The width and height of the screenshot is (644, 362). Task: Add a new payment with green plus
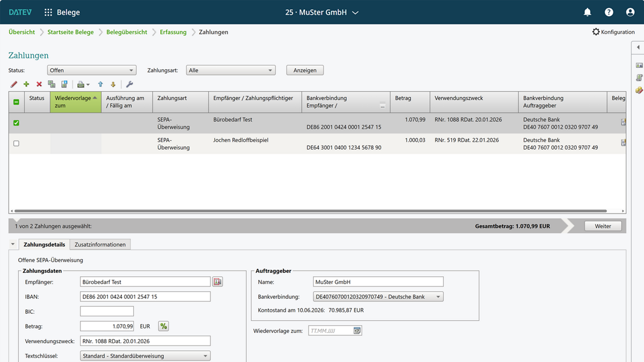pos(26,84)
